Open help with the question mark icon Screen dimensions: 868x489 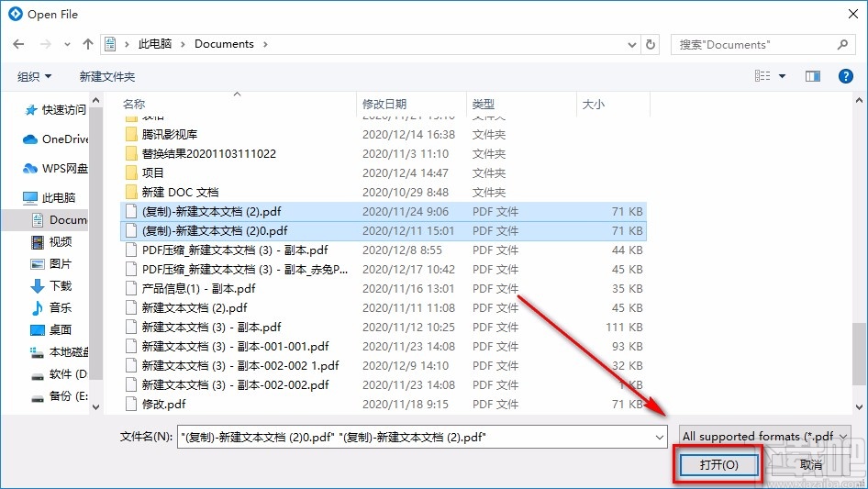point(845,76)
